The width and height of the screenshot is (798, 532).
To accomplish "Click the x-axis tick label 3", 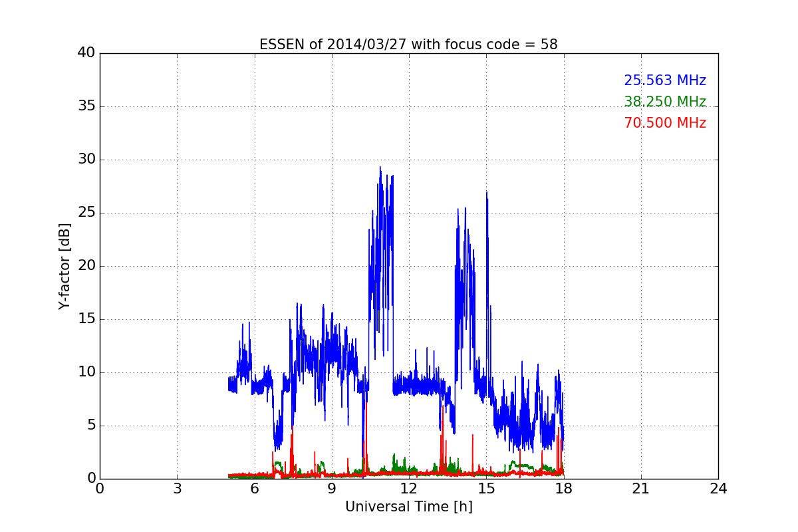I will [x=177, y=489].
